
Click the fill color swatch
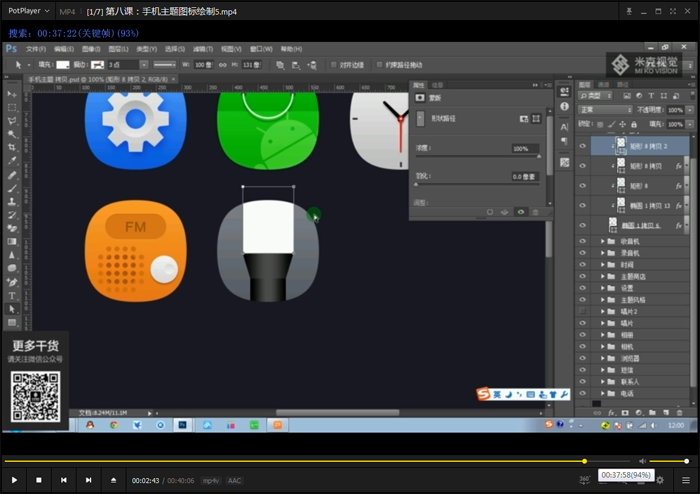(63, 65)
